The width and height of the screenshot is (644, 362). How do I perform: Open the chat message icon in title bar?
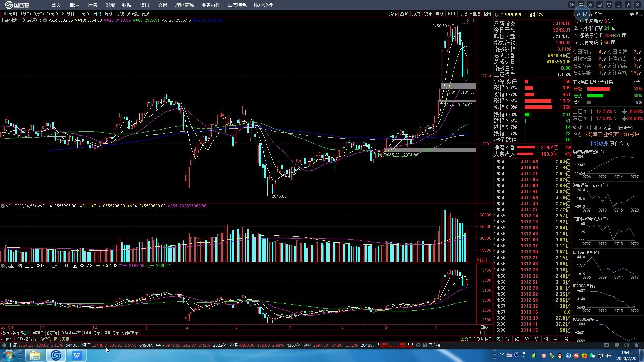[x=572, y=5]
